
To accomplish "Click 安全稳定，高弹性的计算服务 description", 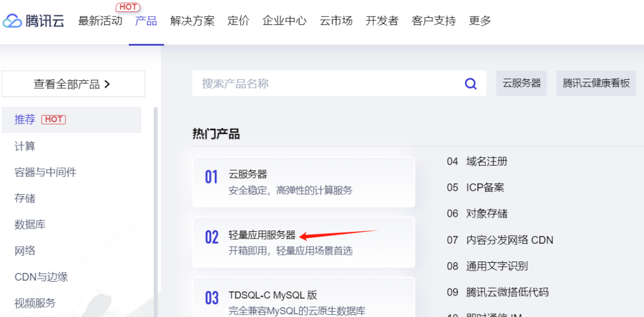I will click(x=290, y=191).
